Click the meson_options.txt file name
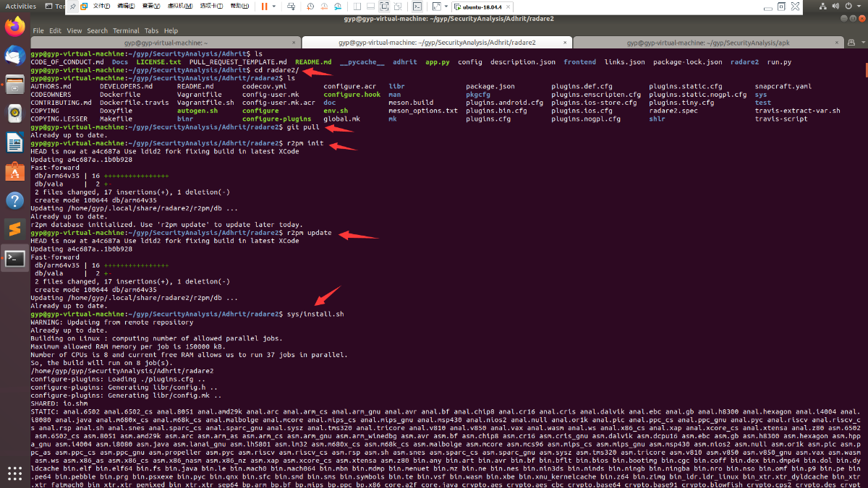The width and height of the screenshot is (868, 488). pos(423,111)
